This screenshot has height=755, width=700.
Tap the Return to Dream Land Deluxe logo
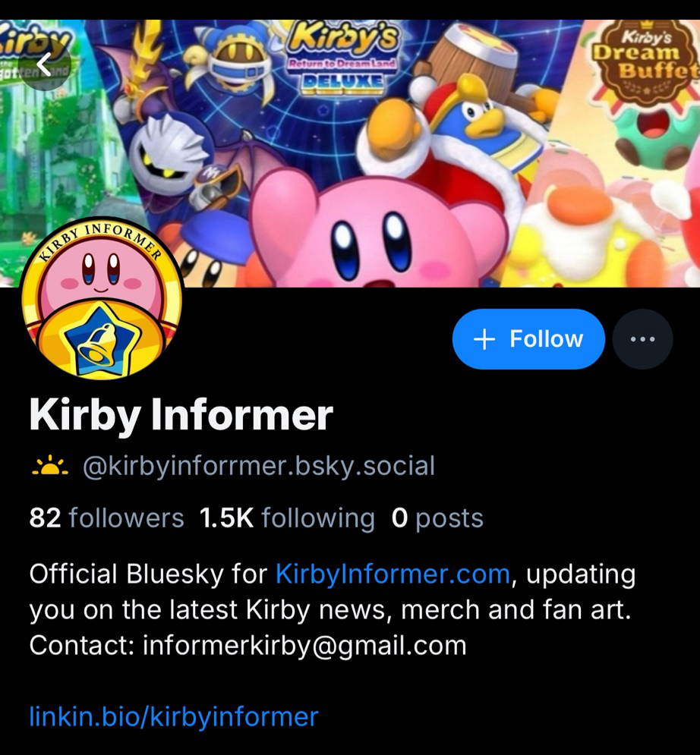click(342, 57)
